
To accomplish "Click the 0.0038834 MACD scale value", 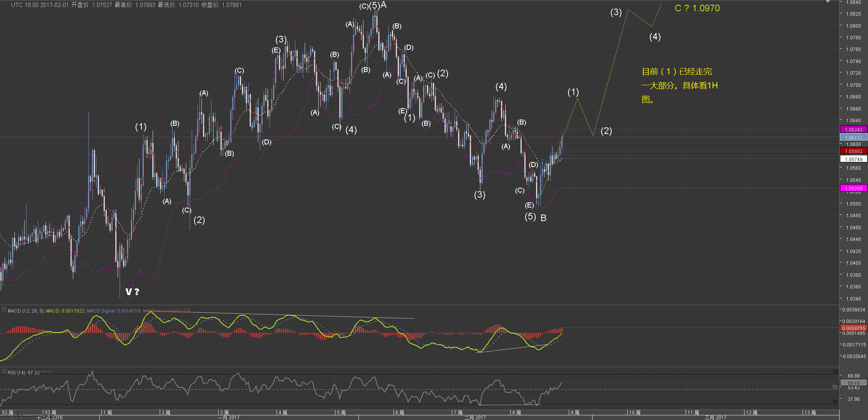I will [x=854, y=310].
